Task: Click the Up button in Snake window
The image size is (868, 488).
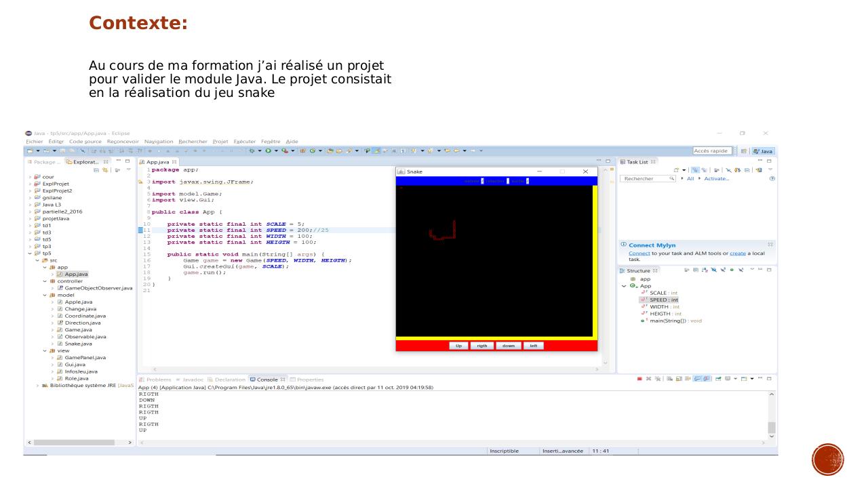Action: [459, 346]
